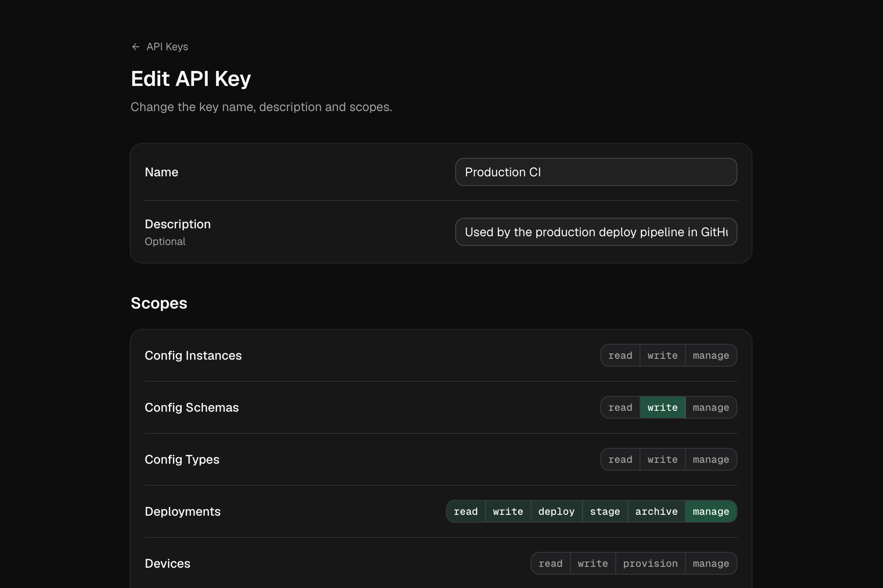883x588 pixels.
Task: Enable provision scope for Devices
Action: (x=651, y=563)
